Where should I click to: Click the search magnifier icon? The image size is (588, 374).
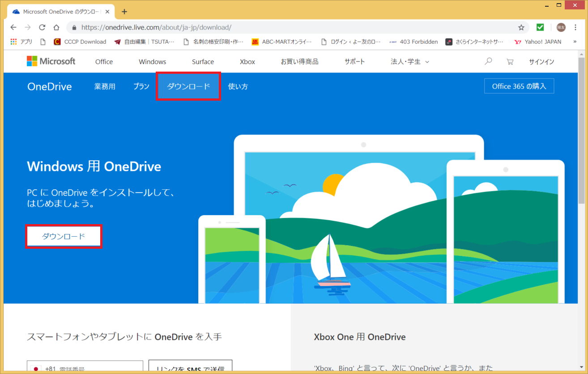click(x=488, y=61)
